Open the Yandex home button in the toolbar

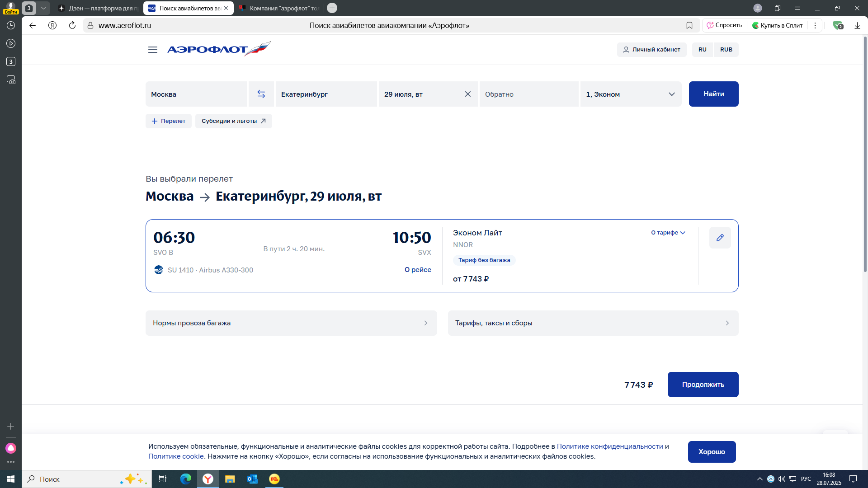[x=52, y=25]
